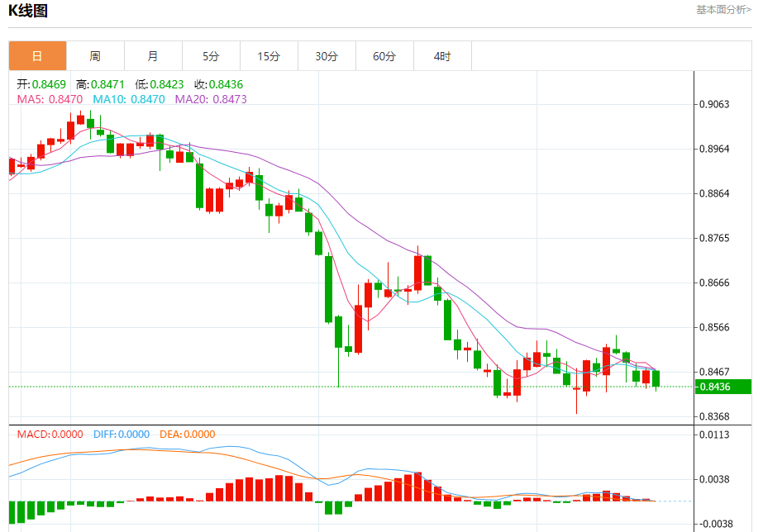This screenshot has width=763, height=532.
Task: Click the K线图 heading
Action: tap(28, 11)
